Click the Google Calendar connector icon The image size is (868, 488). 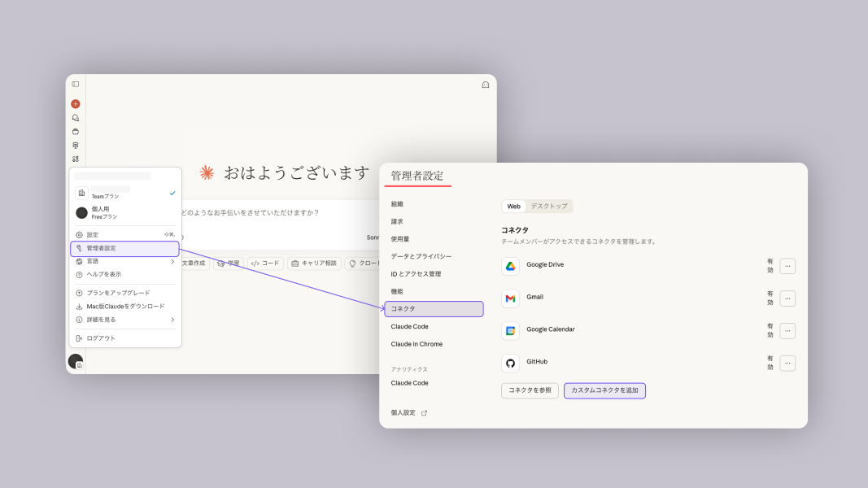click(510, 330)
